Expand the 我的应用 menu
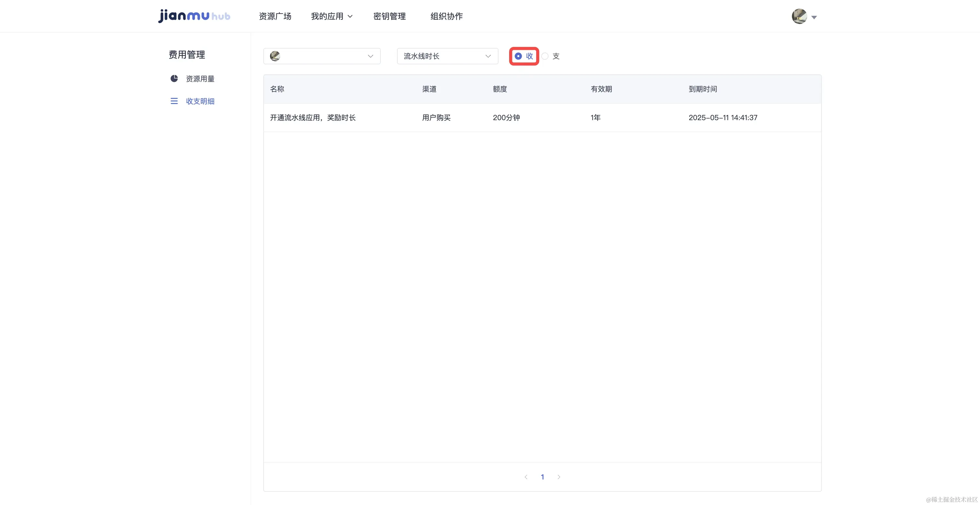 coord(331,16)
